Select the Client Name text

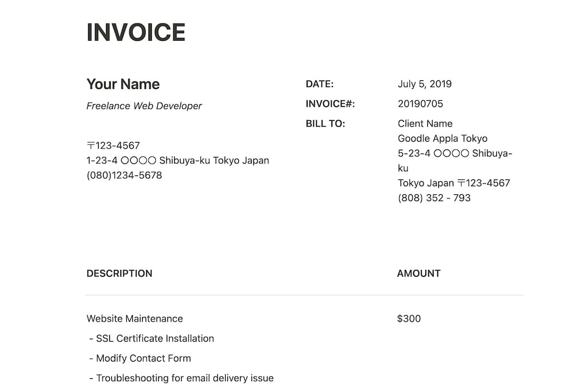425,124
